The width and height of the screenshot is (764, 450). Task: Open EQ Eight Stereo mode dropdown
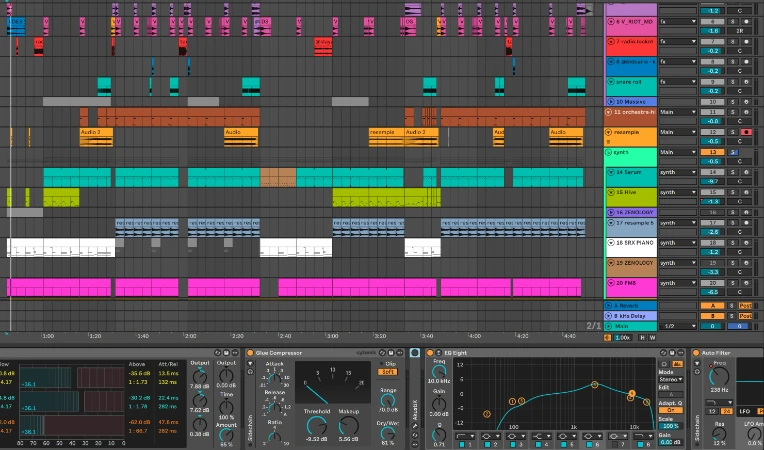pos(670,379)
